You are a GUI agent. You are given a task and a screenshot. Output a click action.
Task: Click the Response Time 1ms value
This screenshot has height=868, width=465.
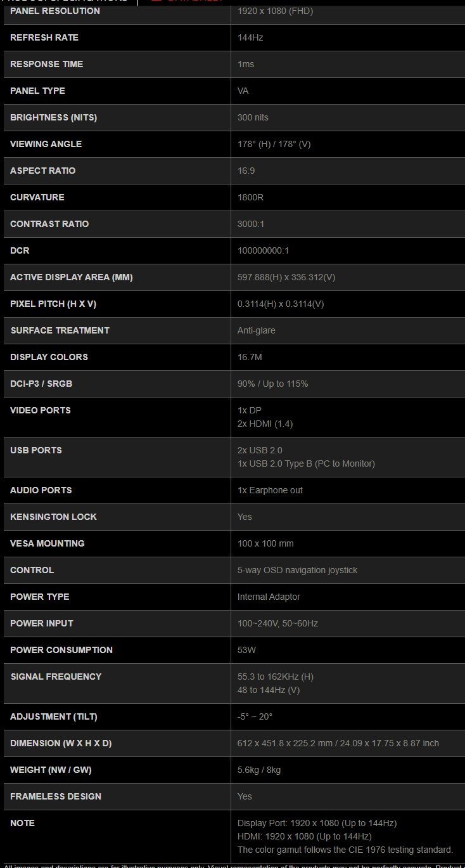point(246,64)
